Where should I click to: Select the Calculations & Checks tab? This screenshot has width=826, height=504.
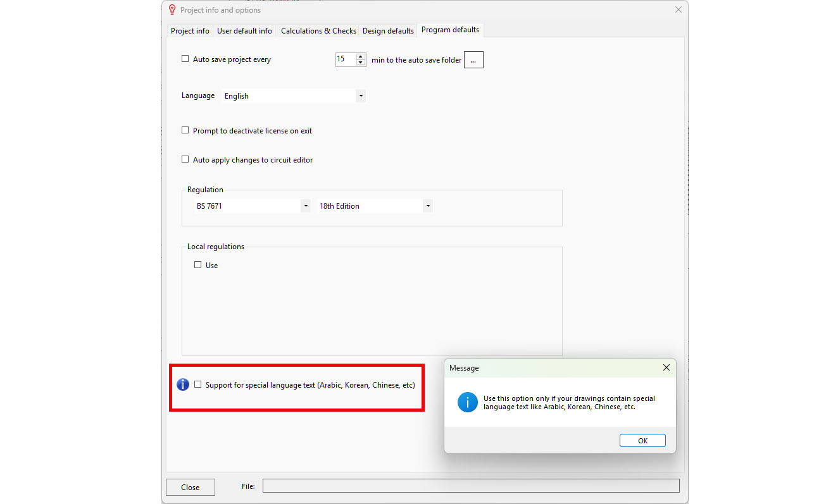point(318,31)
